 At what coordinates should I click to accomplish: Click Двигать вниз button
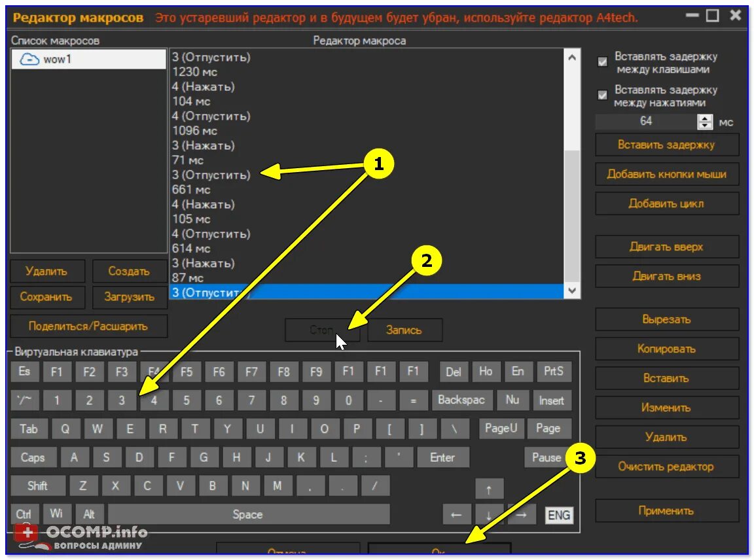click(x=666, y=276)
